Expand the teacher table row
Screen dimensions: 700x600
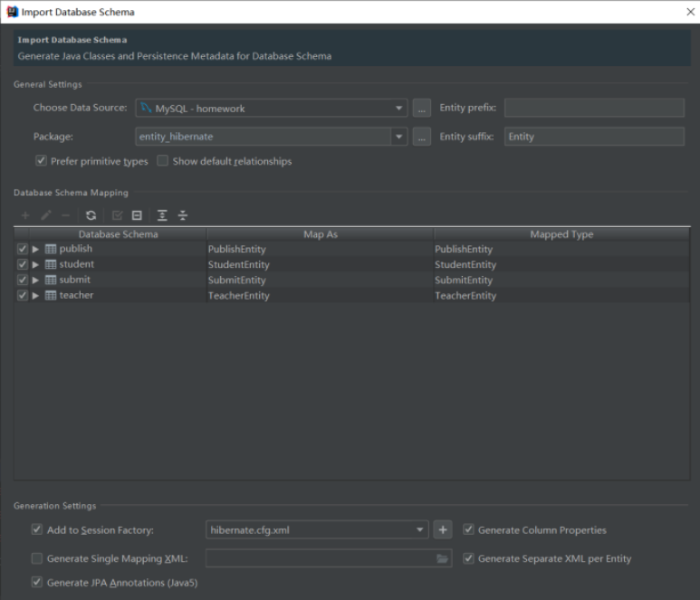point(35,295)
